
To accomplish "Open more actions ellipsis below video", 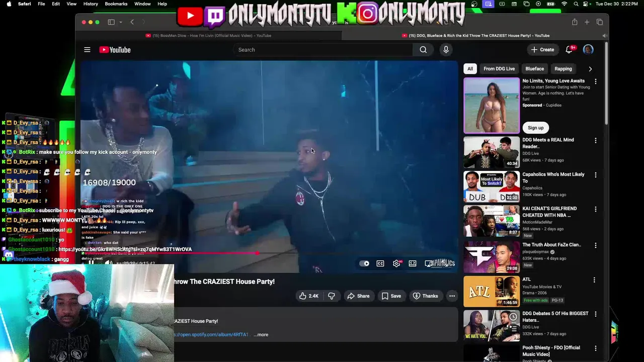I will pyautogui.click(x=452, y=296).
